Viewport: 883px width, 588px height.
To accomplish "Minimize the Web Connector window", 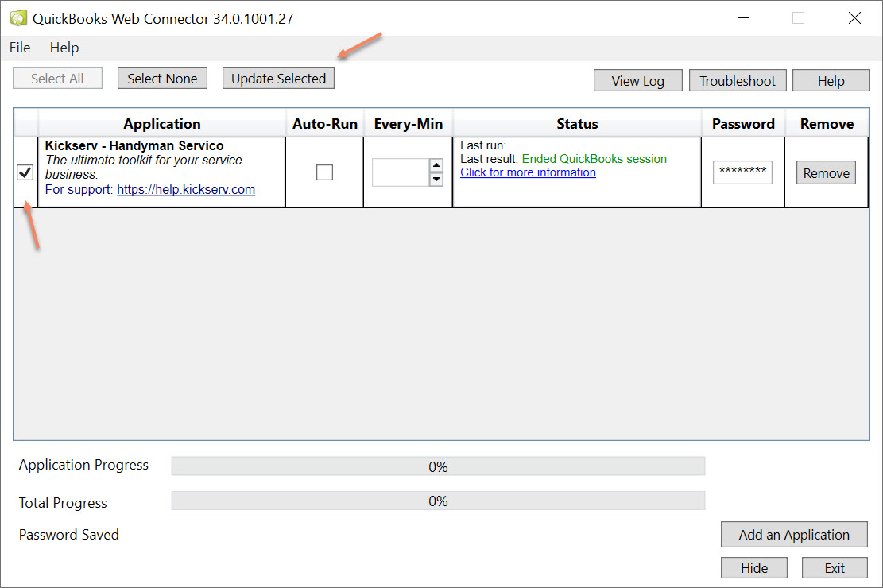I will pyautogui.click(x=743, y=18).
